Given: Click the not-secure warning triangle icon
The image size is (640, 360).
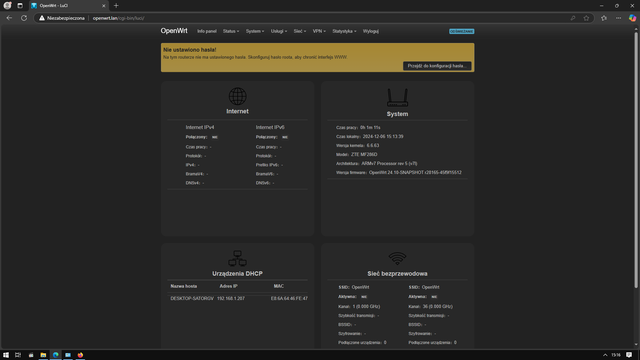Looking at the screenshot, I should pyautogui.click(x=42, y=18).
